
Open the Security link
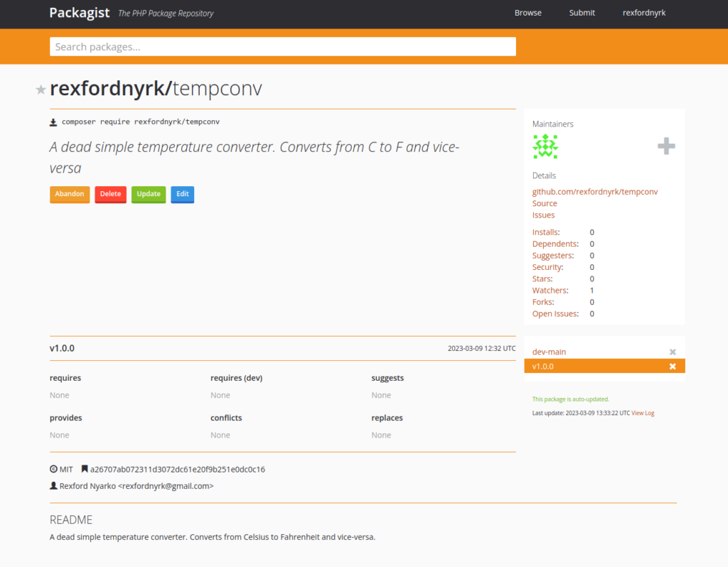[548, 266]
